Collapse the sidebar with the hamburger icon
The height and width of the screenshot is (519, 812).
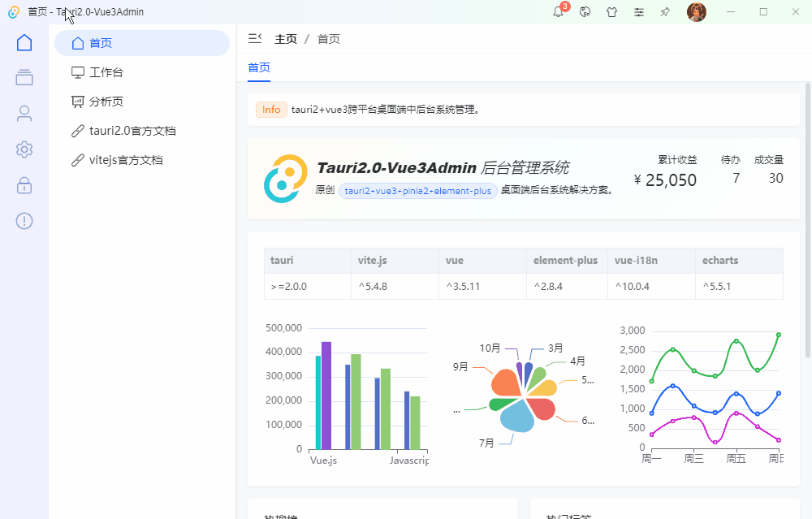pos(255,37)
